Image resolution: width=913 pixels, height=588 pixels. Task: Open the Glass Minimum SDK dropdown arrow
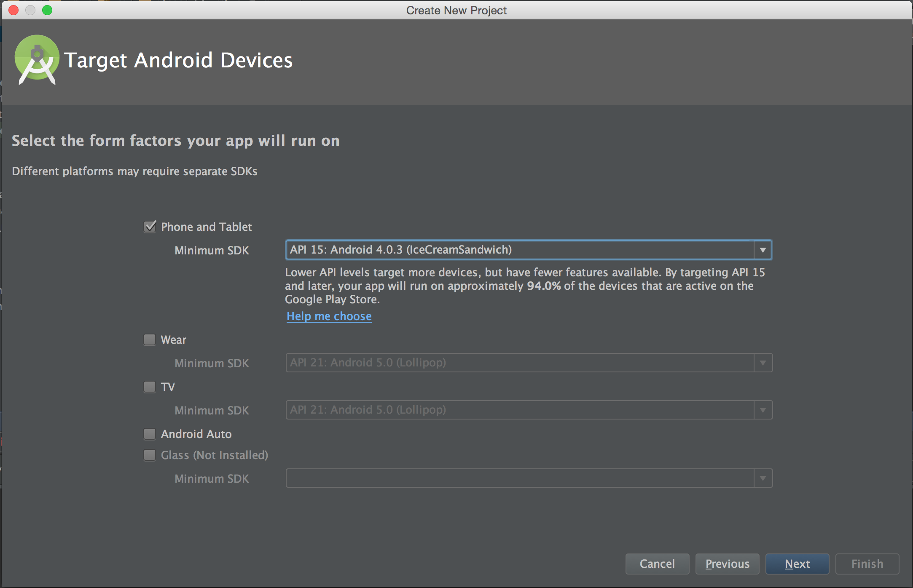point(763,478)
